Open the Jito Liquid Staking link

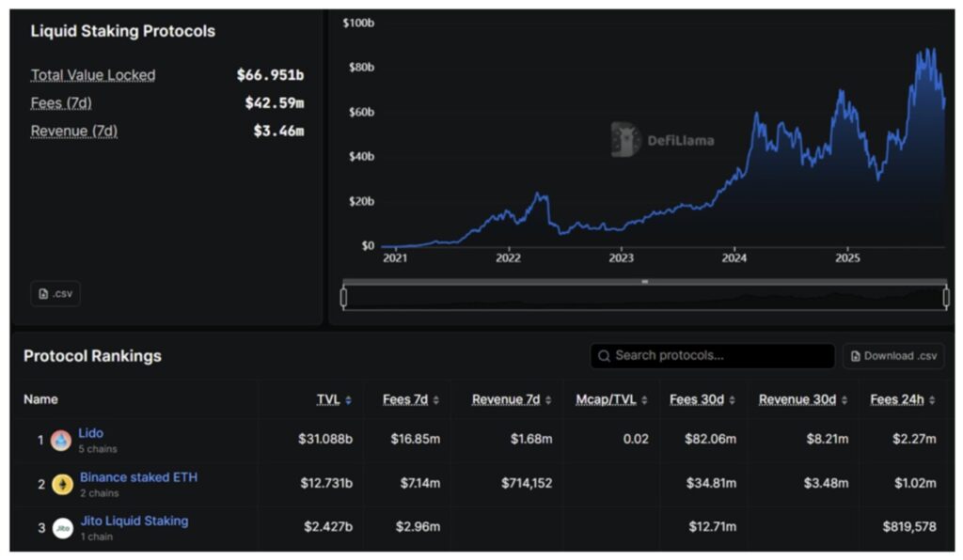pos(134,521)
